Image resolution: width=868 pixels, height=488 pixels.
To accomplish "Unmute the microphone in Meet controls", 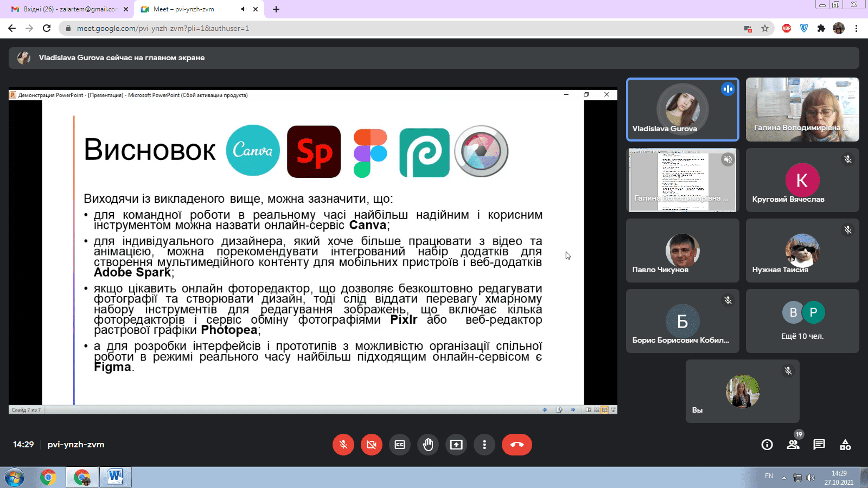I will click(343, 445).
